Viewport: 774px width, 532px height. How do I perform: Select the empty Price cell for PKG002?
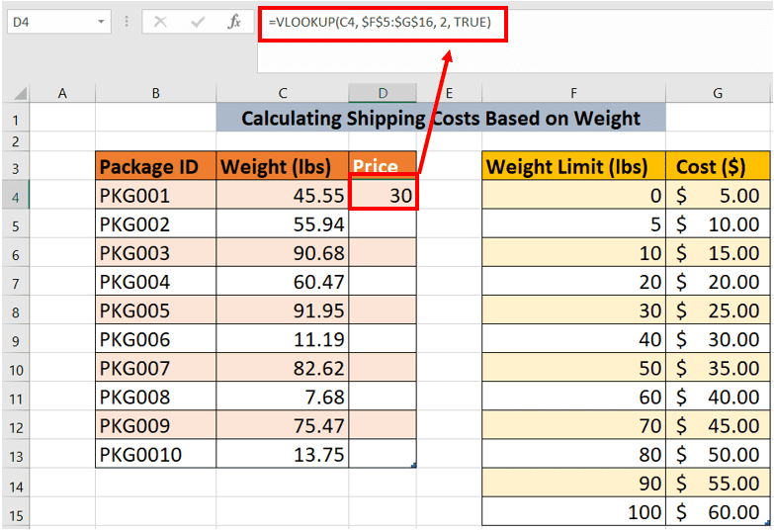click(x=384, y=224)
